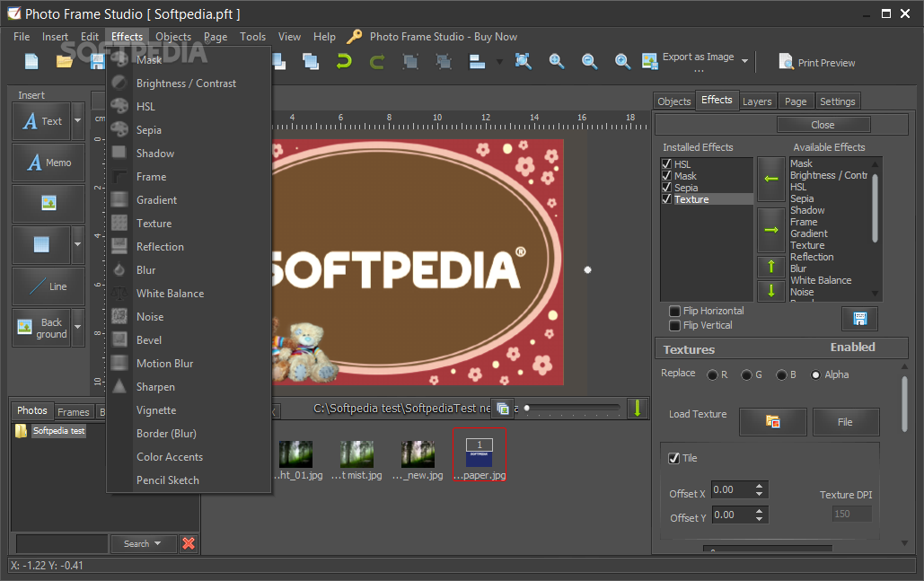
Task: Click the Zoom in magnifier icon
Action: [x=557, y=61]
